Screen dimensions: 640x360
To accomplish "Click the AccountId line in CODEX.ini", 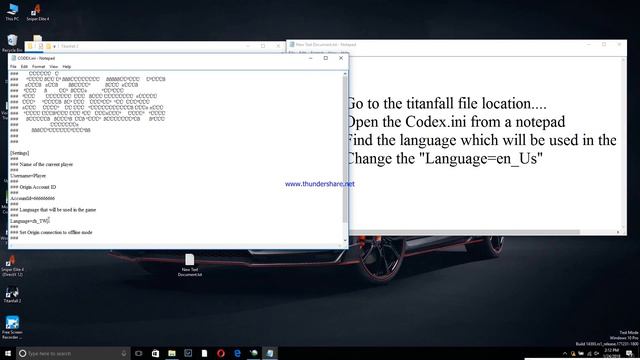I will [x=32, y=198].
